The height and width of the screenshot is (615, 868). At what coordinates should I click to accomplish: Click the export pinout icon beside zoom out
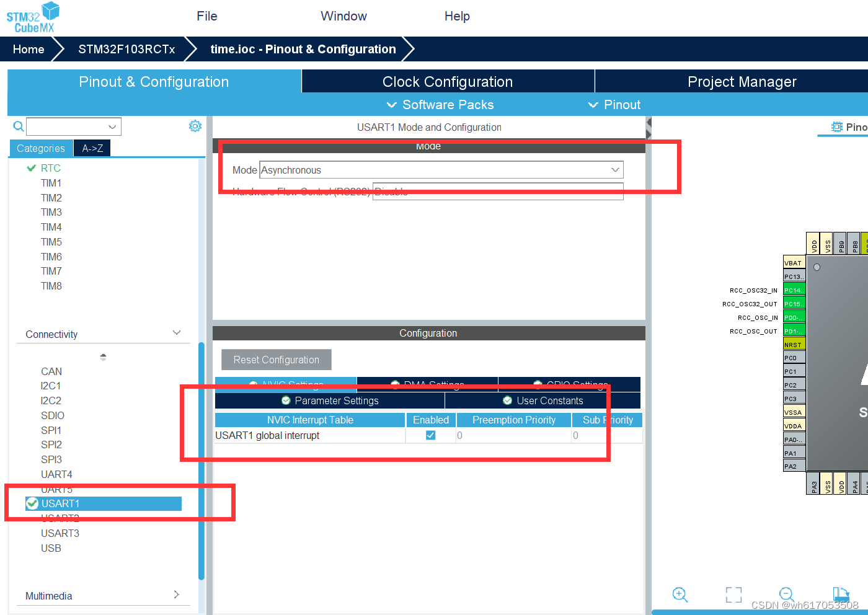pyautogui.click(x=841, y=595)
